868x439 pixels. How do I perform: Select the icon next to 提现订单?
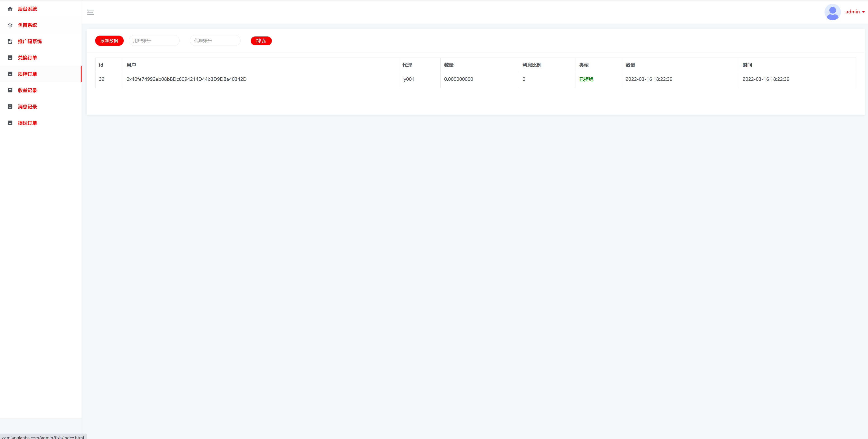click(10, 123)
